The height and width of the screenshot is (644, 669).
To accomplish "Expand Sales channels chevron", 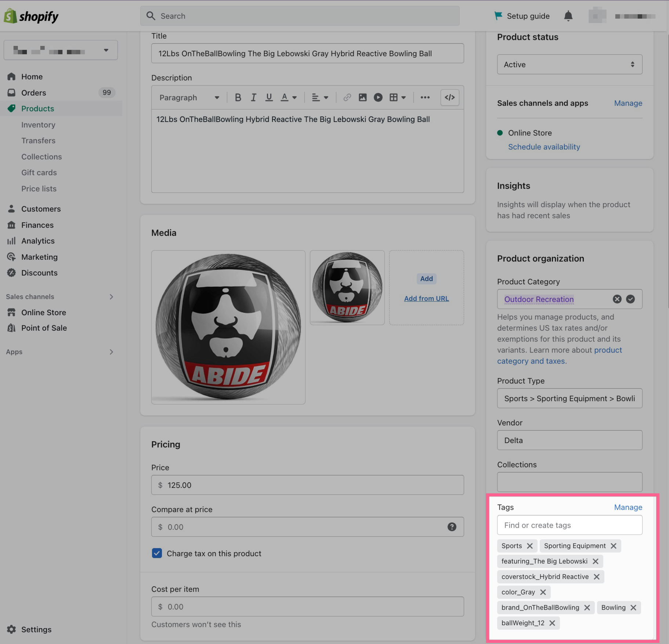I will coord(111,297).
